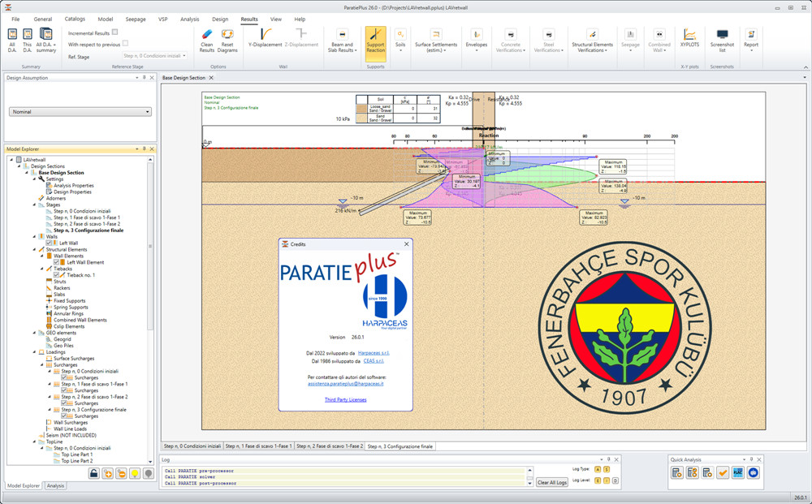This screenshot has width=812, height=504.
Task: Collapse the Loadings tree node
Action: click(35, 352)
